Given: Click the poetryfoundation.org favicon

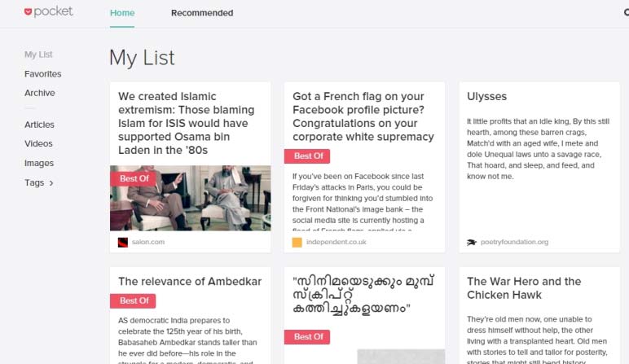Looking at the screenshot, I should (x=472, y=242).
